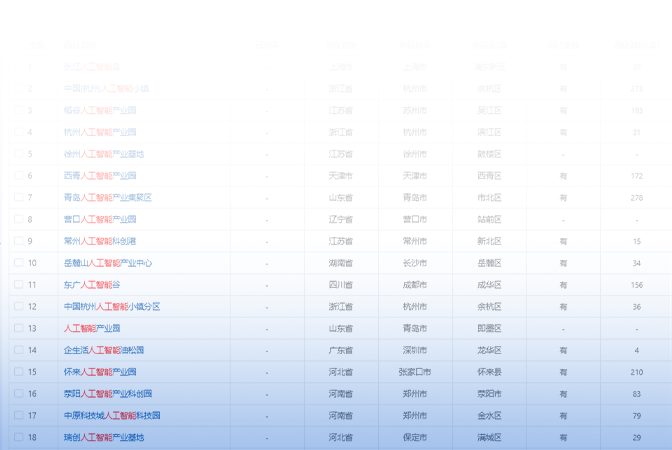
Task: Click the 徐州市 city cell
Action: click(x=415, y=154)
